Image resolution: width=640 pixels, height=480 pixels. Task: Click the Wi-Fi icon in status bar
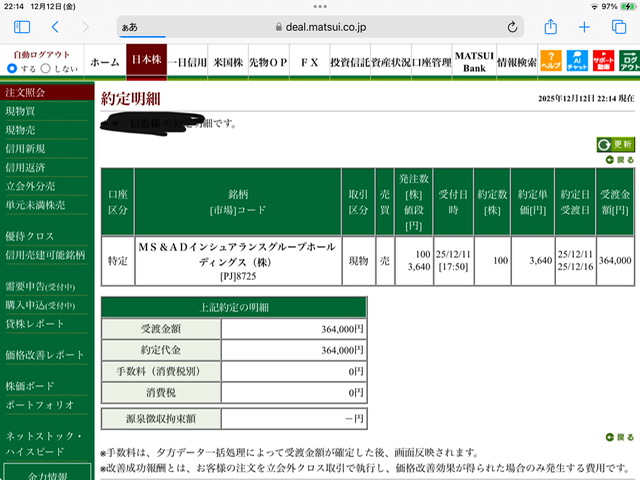point(594,7)
